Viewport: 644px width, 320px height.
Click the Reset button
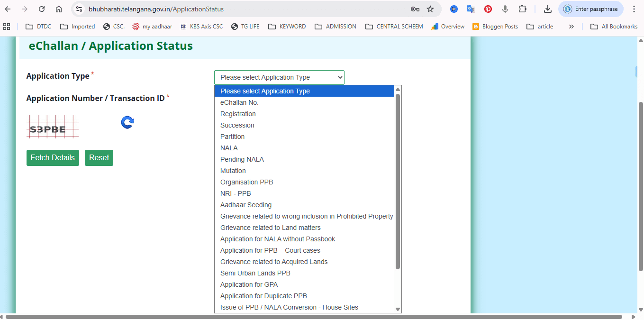(99, 157)
